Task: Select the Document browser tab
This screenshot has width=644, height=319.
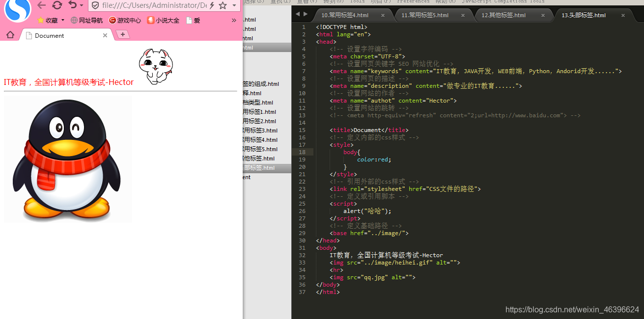Action: [66, 35]
